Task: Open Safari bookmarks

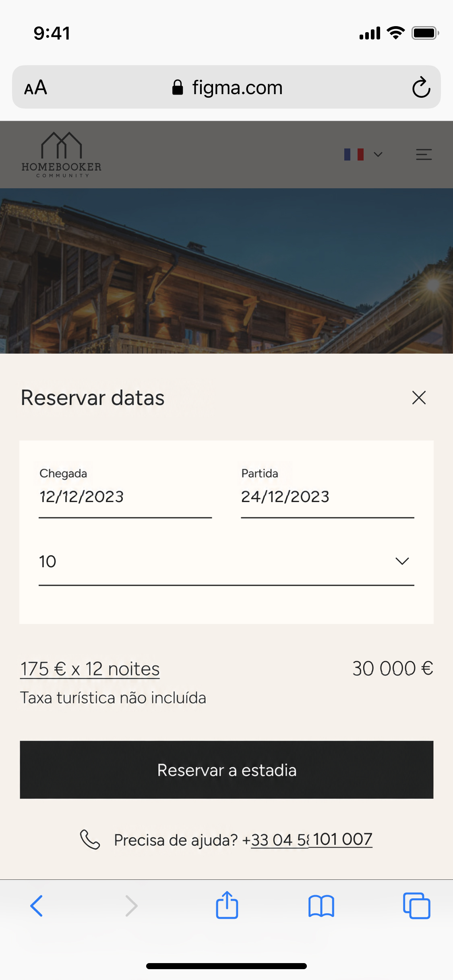Action: tap(321, 906)
